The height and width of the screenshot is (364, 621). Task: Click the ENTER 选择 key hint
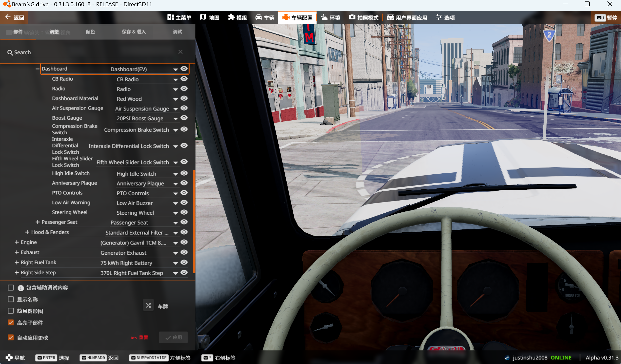(52, 358)
